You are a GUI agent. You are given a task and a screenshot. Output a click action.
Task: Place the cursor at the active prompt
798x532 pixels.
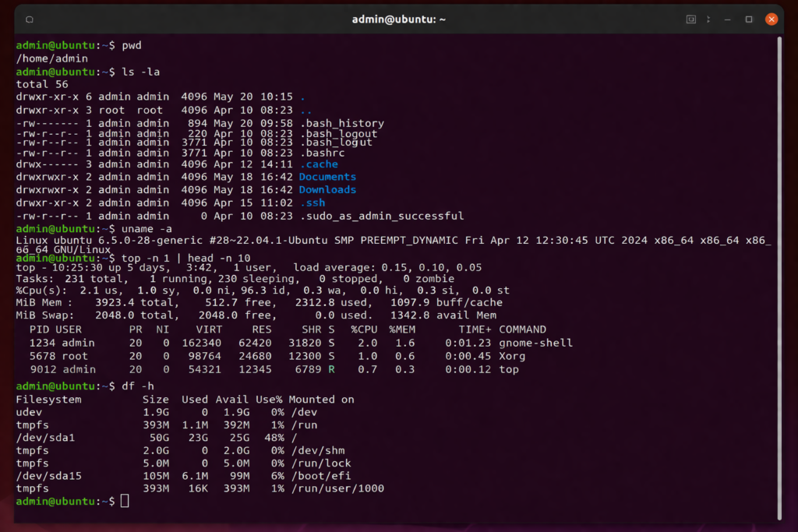click(x=125, y=501)
